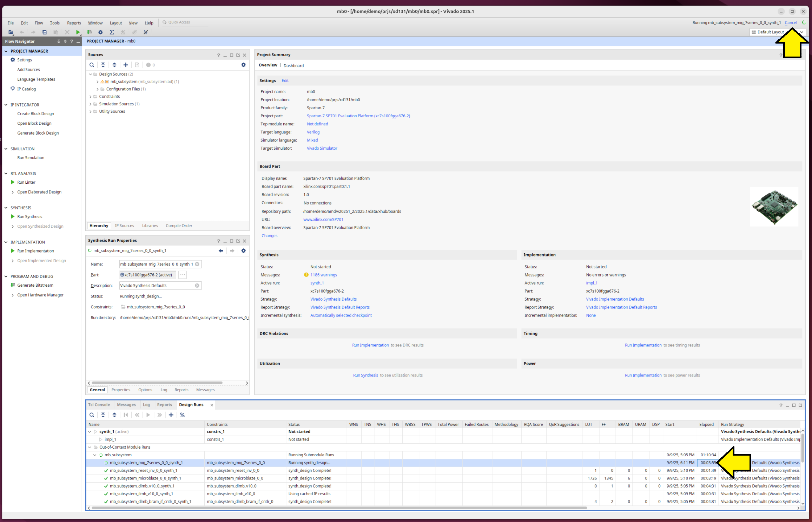Screen dimensions: 812x522
Task: Open Sources panel settings gear icon
Action: (243, 65)
